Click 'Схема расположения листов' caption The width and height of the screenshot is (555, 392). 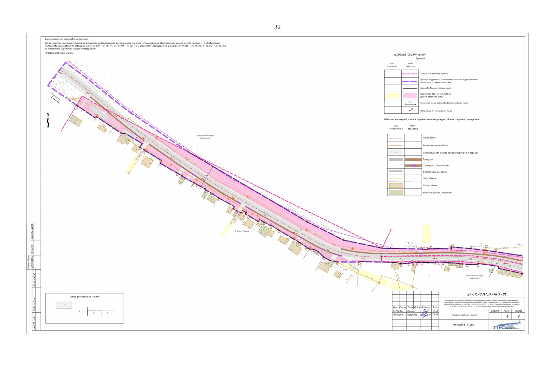pyautogui.click(x=85, y=297)
